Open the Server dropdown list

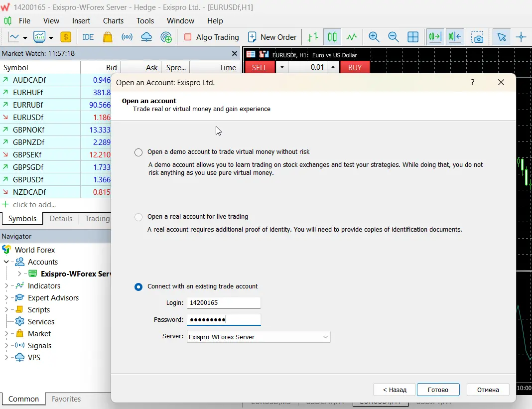(325, 337)
